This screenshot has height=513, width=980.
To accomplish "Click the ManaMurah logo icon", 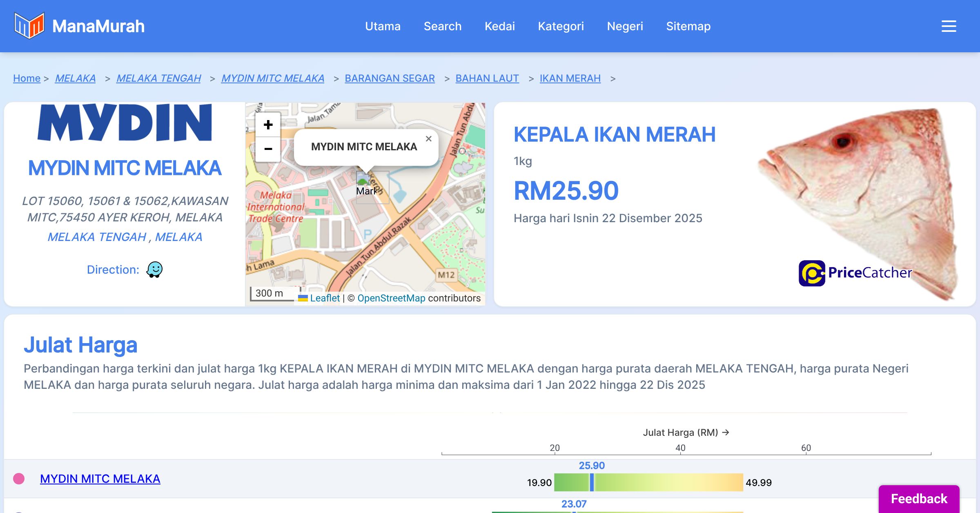I will [x=29, y=26].
